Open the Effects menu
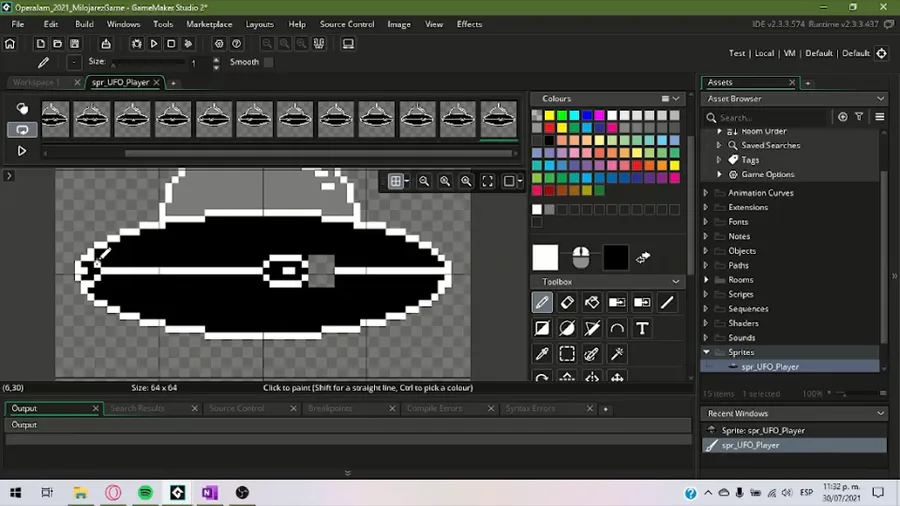Image resolution: width=900 pixels, height=506 pixels. [469, 24]
